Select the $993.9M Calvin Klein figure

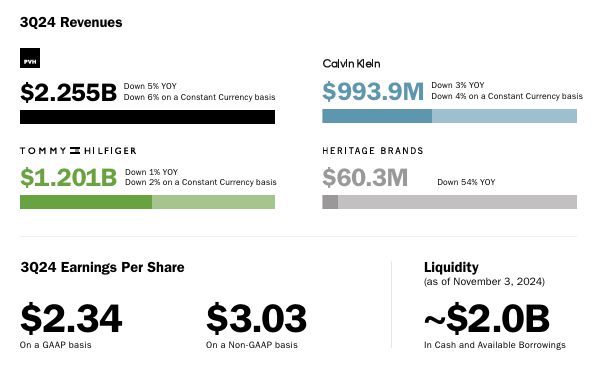click(x=373, y=91)
